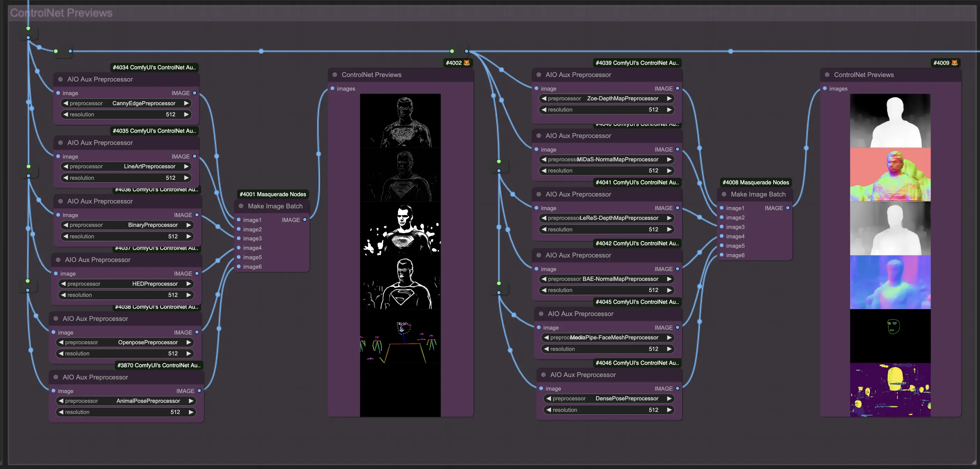Click next arrow on Zoe-DepthMapPreprocessor selector
Viewport: 980px width, 469px height.
coord(669,99)
